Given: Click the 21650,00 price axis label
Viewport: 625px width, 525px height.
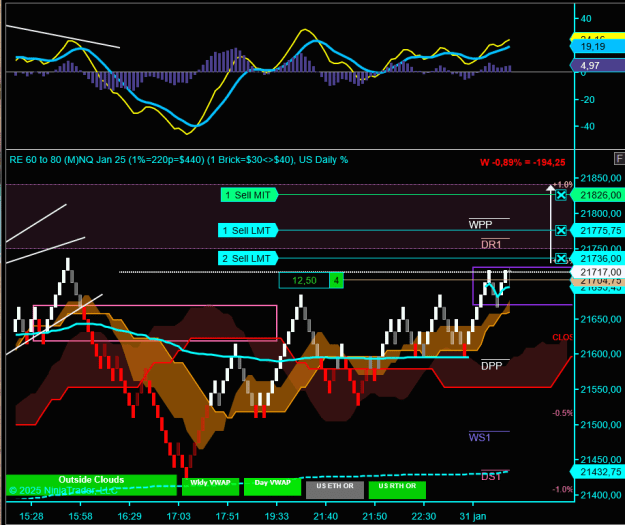Looking at the screenshot, I should coord(601,319).
